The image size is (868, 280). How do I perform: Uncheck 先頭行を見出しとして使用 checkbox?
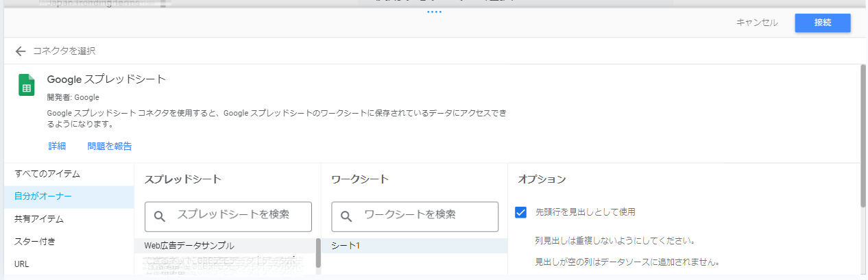(520, 212)
